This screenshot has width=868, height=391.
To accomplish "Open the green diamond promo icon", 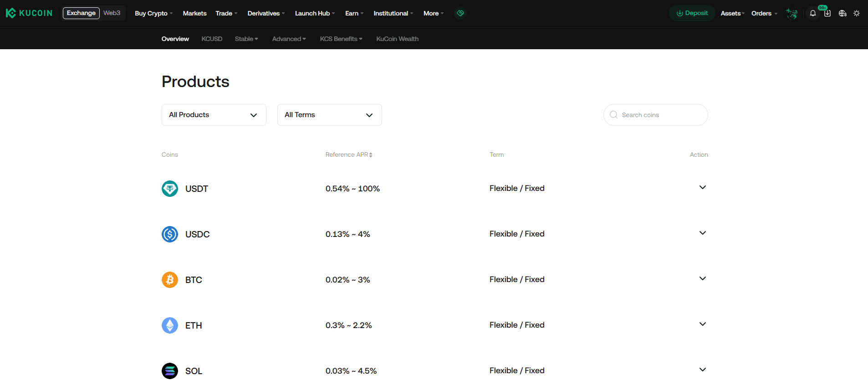I will tap(460, 13).
